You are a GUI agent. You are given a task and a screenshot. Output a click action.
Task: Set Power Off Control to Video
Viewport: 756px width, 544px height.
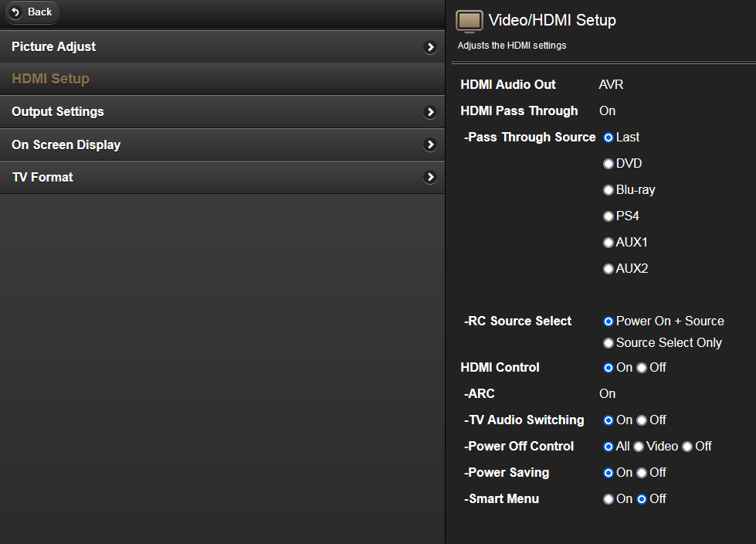coord(639,447)
